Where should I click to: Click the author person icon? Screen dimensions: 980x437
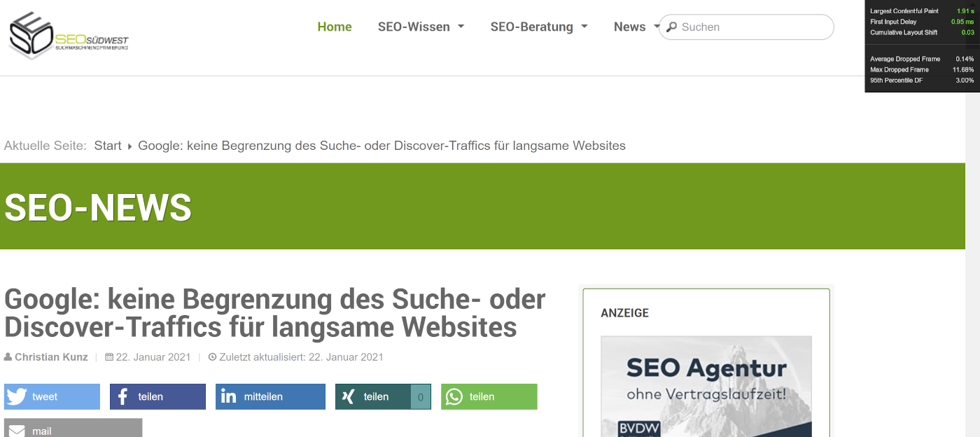click(x=8, y=357)
